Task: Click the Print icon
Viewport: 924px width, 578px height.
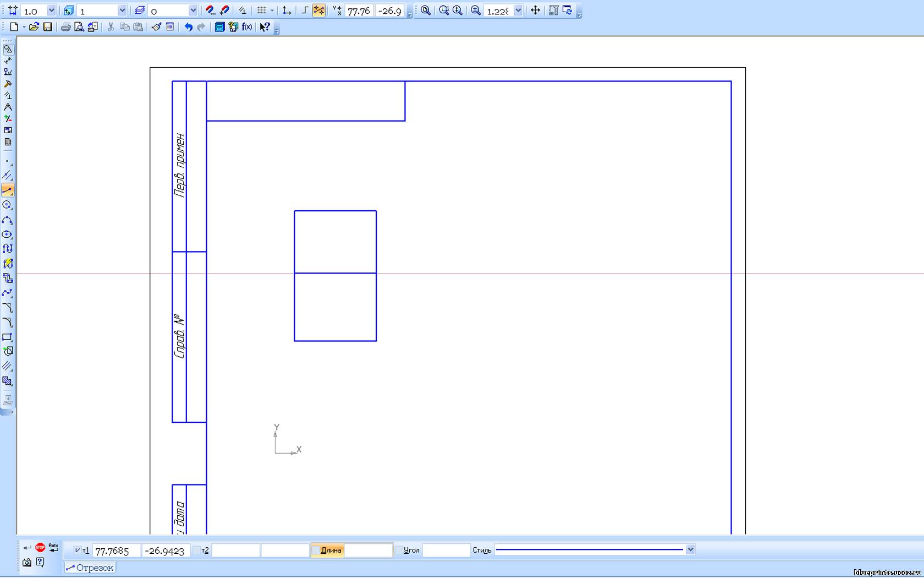Action: pyautogui.click(x=65, y=27)
